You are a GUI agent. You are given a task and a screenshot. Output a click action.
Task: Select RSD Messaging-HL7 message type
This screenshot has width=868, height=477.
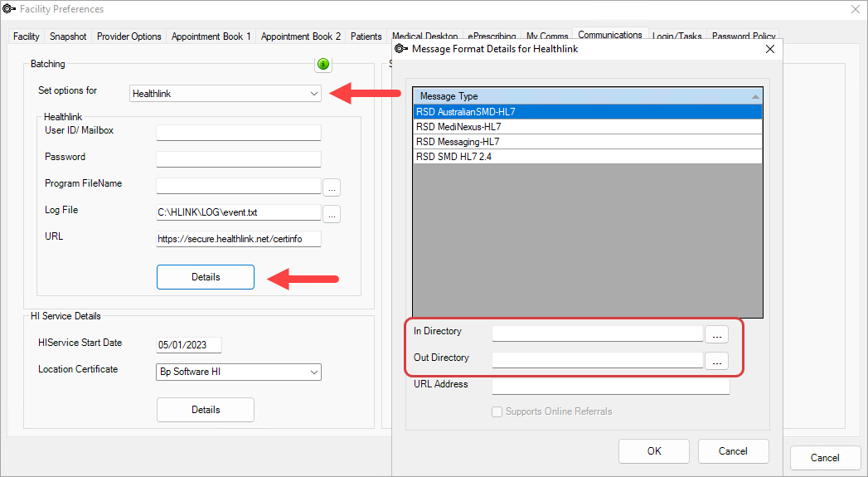(588, 142)
